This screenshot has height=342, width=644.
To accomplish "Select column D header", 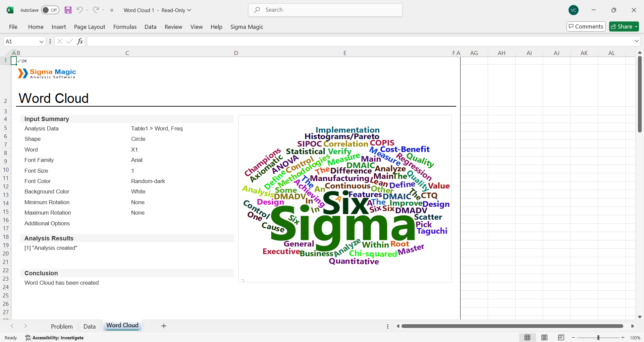I will click(236, 53).
